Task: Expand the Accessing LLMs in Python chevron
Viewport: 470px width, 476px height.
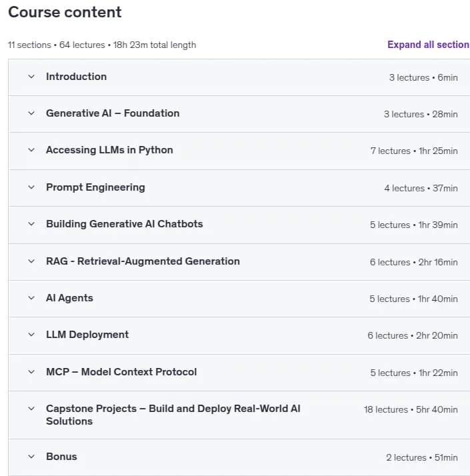Action: click(x=31, y=150)
